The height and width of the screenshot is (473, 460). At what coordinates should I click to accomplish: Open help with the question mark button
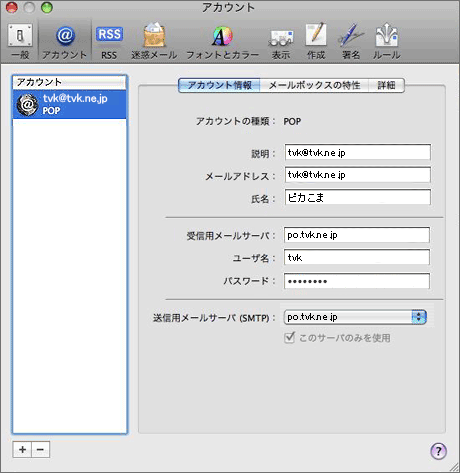438,451
